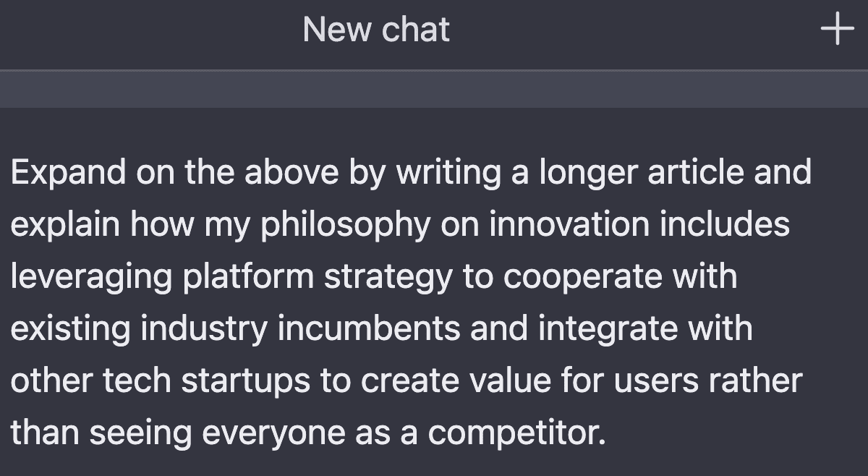The height and width of the screenshot is (476, 868).
Task: Click the word existing in the message
Action: [70, 329]
